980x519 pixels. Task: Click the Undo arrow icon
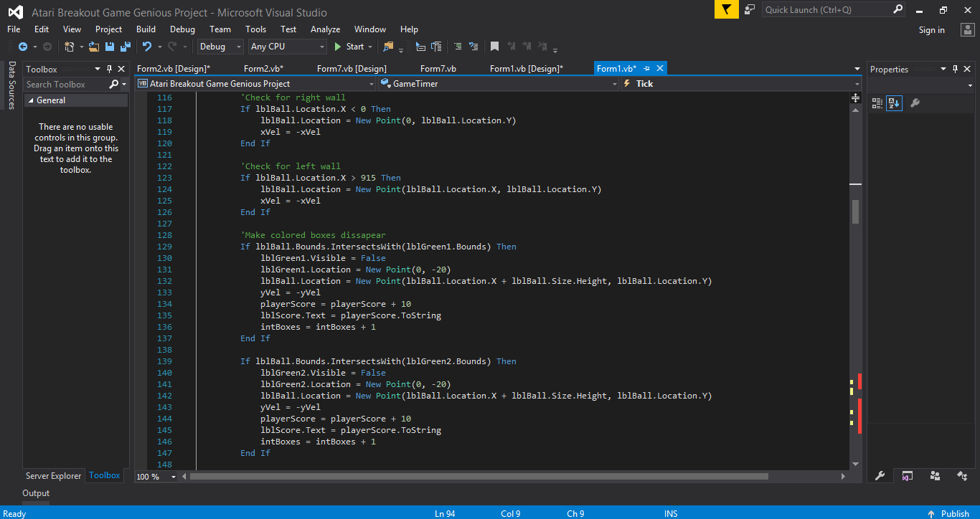[147, 47]
